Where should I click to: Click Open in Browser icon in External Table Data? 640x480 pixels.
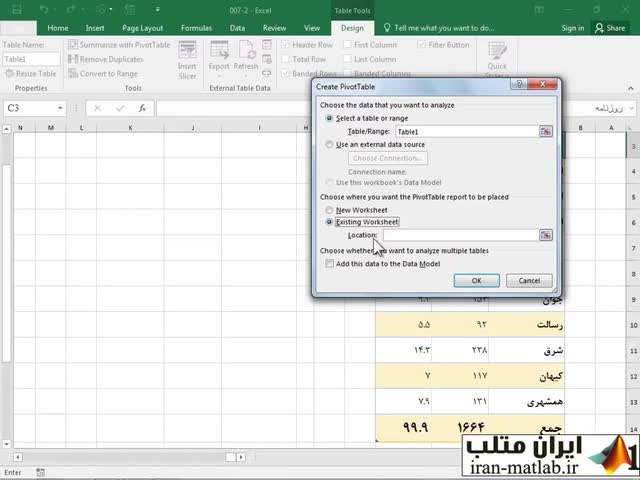point(267,59)
